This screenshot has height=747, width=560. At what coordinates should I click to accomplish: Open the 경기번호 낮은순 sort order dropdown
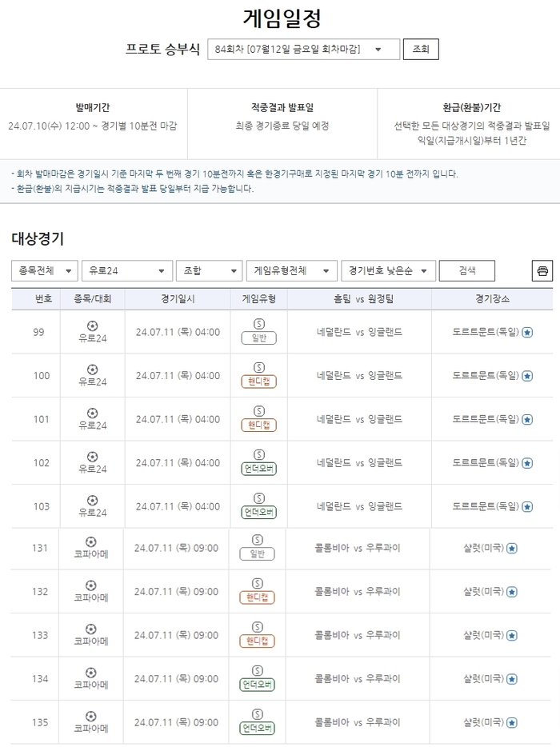(x=388, y=271)
